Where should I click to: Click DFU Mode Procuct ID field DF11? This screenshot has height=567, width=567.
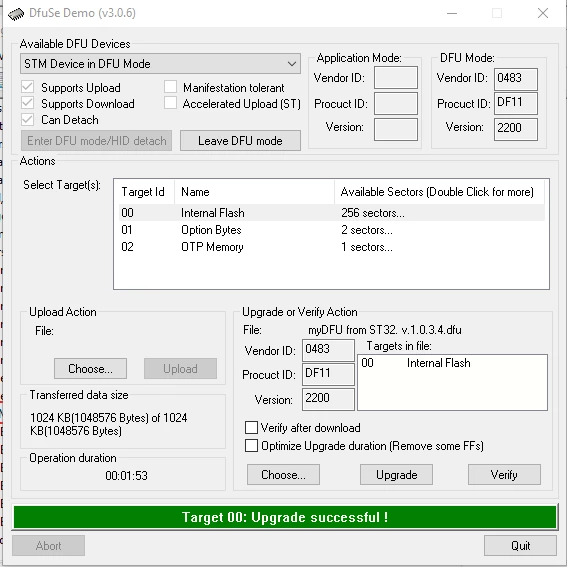tap(516, 103)
